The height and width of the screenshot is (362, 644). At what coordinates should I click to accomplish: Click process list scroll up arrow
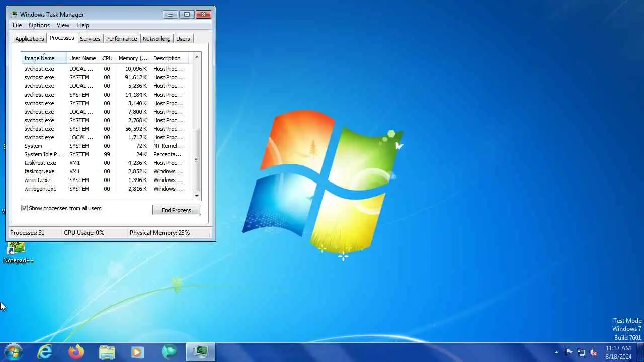(197, 57)
